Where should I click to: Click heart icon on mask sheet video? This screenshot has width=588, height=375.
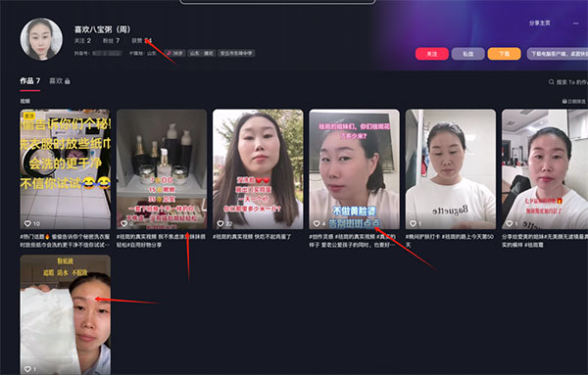point(27,369)
